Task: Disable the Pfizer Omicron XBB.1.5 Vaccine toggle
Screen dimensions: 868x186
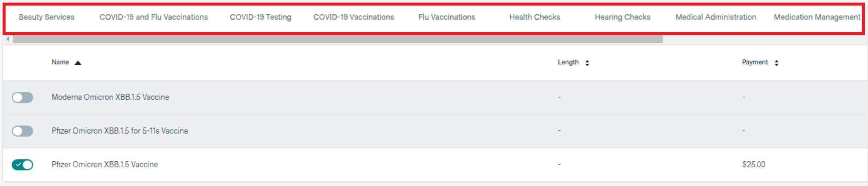Action: pyautogui.click(x=22, y=165)
